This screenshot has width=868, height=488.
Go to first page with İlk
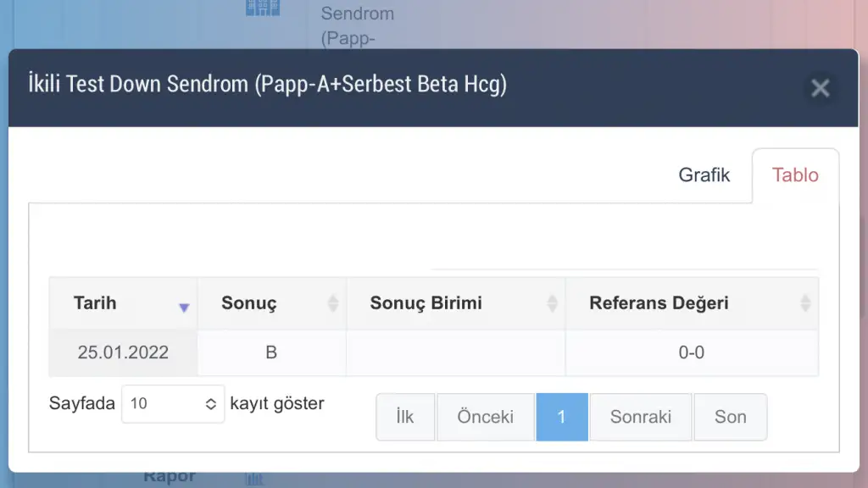click(x=405, y=417)
